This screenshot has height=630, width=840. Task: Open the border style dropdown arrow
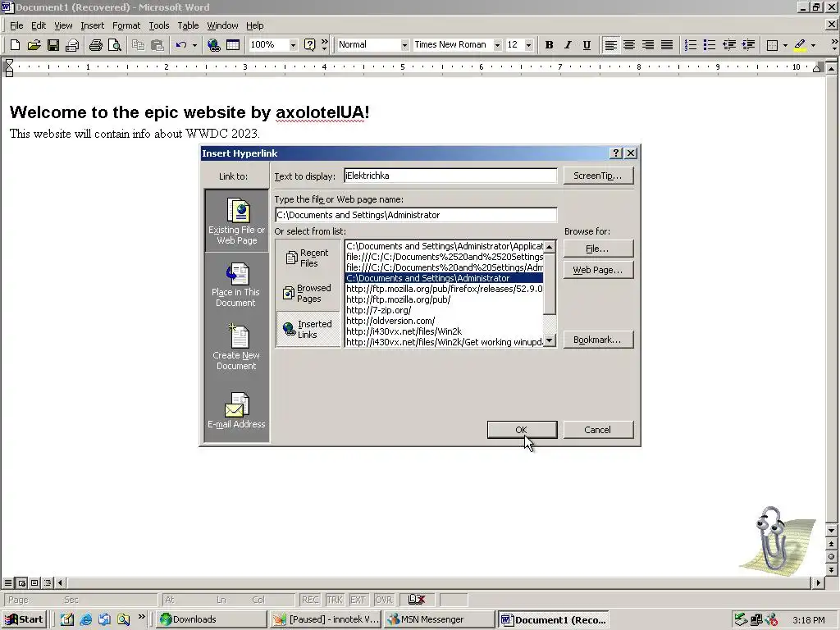(x=785, y=45)
